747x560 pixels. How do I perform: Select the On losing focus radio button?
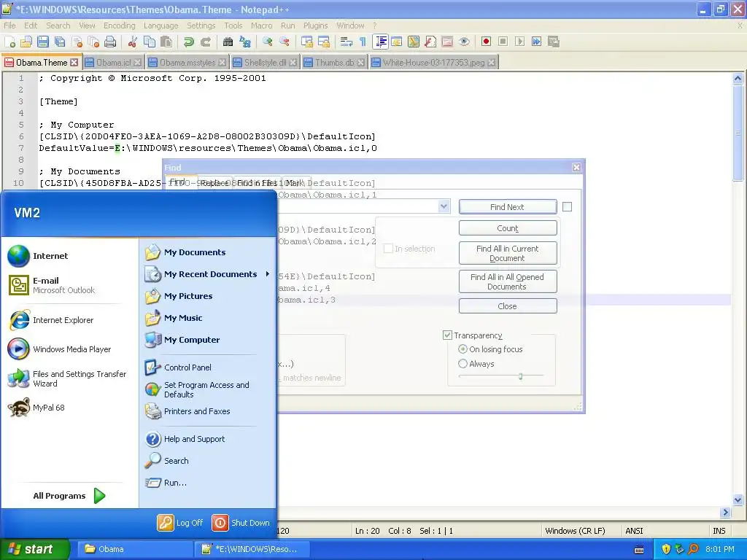click(462, 349)
